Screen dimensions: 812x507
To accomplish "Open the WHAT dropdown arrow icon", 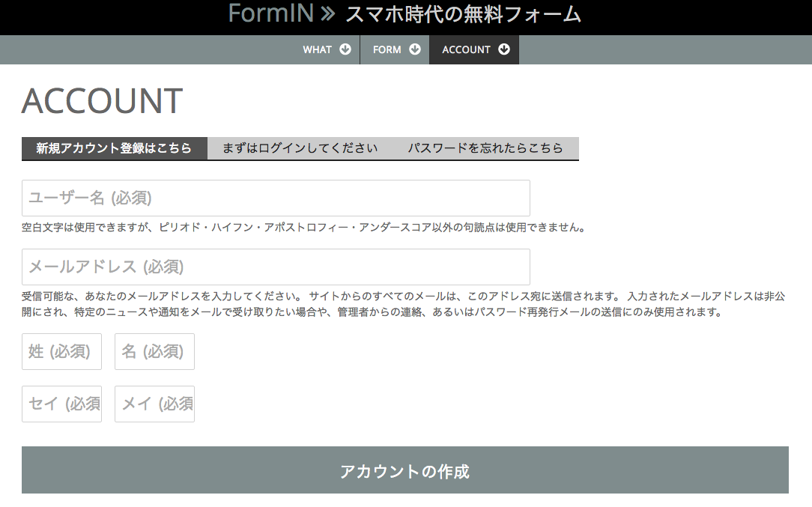I will 345,49.
